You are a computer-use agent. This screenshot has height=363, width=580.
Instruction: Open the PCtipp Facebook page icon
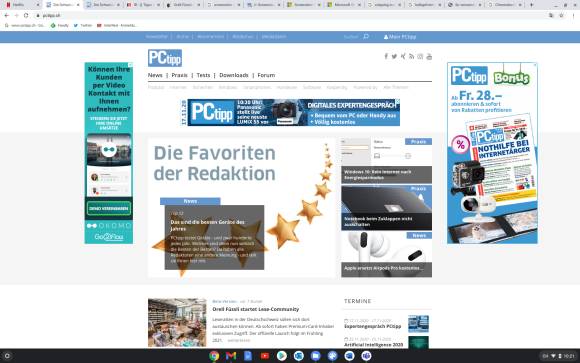point(386,56)
